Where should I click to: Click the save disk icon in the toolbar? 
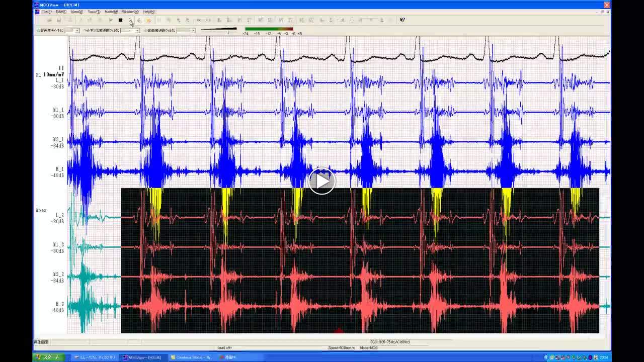[x=59, y=21]
